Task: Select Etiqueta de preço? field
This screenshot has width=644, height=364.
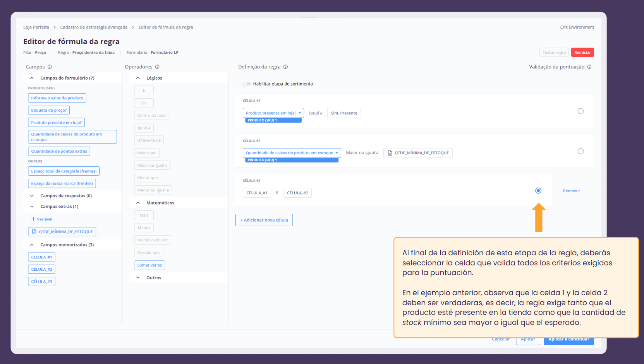Action: pyautogui.click(x=49, y=110)
